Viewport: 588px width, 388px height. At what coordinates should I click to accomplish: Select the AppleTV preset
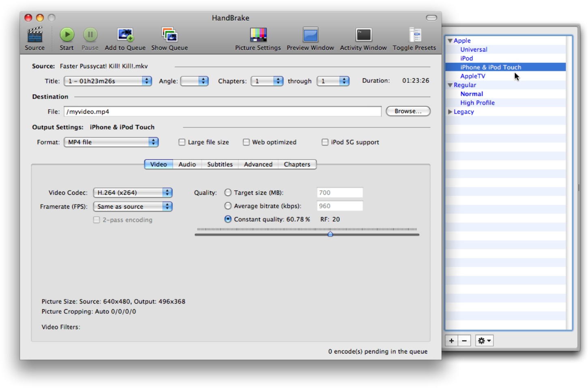472,76
